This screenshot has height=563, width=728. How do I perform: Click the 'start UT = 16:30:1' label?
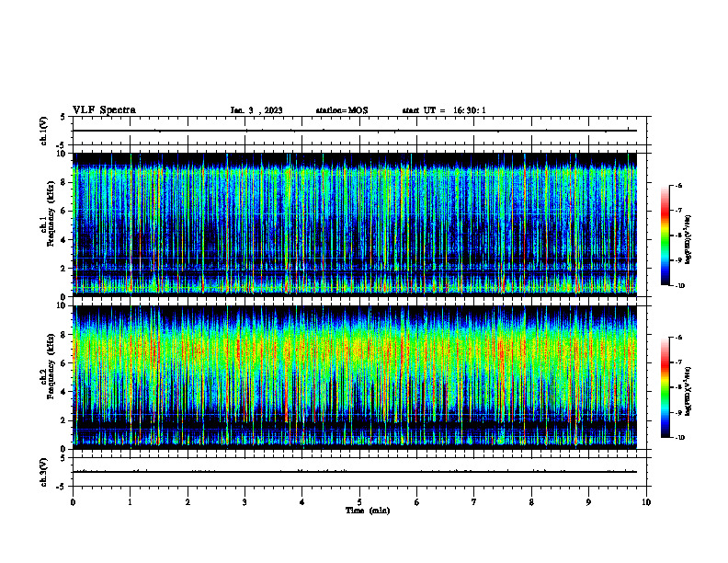[x=444, y=110]
